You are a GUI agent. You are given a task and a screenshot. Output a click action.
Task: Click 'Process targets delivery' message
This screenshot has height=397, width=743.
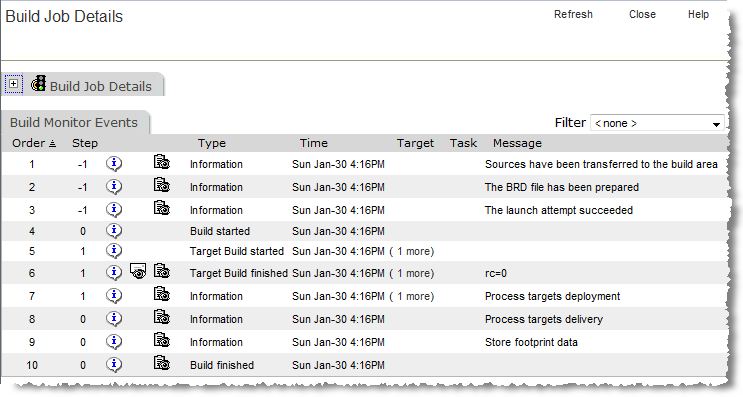click(544, 319)
